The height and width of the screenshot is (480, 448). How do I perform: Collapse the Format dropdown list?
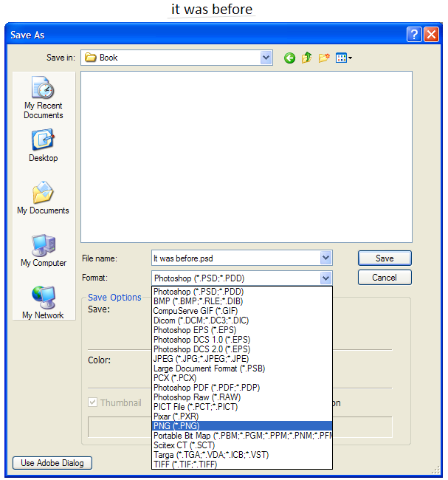(x=326, y=278)
